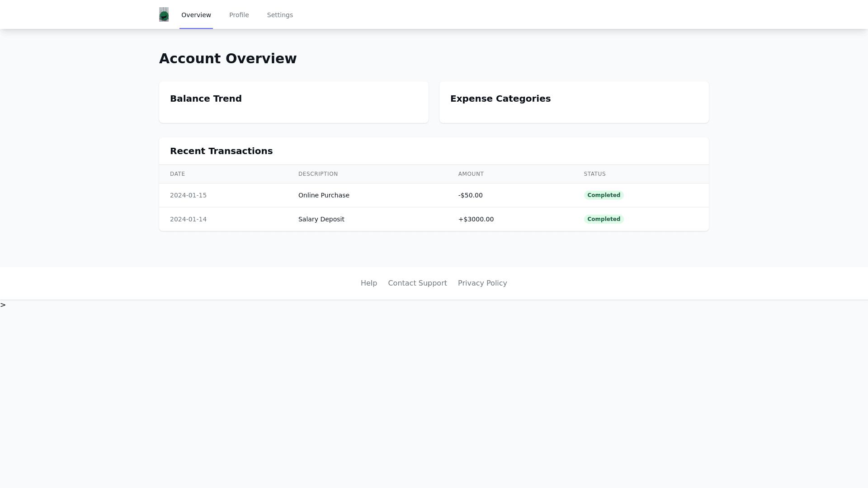Viewport: 868px width, 488px height.
Task: Open the Contact Support link
Action: [x=417, y=283]
